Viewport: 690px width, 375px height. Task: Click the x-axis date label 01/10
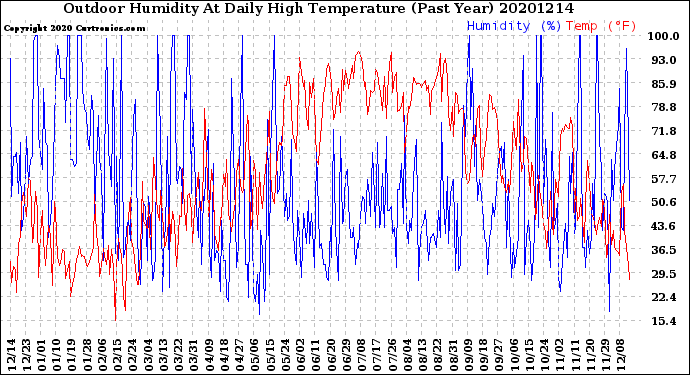point(56,355)
